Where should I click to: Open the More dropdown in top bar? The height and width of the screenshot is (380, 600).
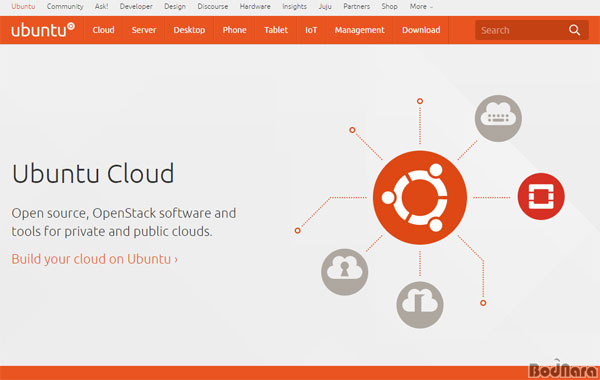pos(421,7)
